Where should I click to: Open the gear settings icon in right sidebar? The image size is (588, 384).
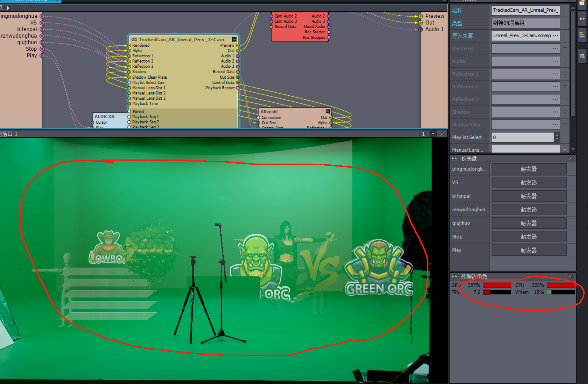582,56
